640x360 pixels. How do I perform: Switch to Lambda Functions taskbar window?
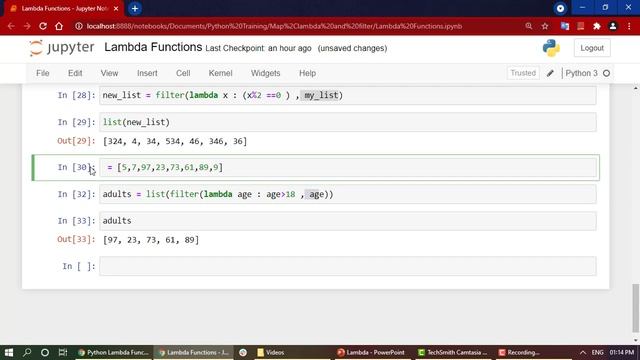click(194, 352)
